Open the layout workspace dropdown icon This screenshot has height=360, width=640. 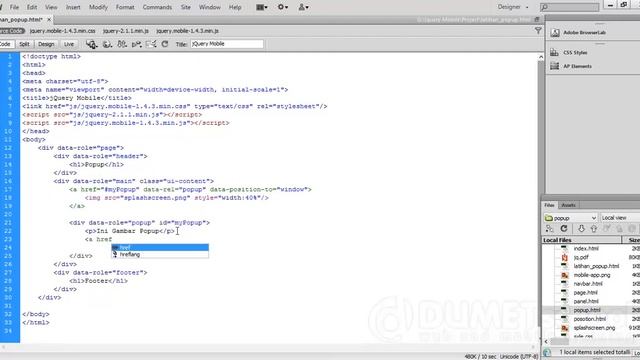[x=262, y=7]
